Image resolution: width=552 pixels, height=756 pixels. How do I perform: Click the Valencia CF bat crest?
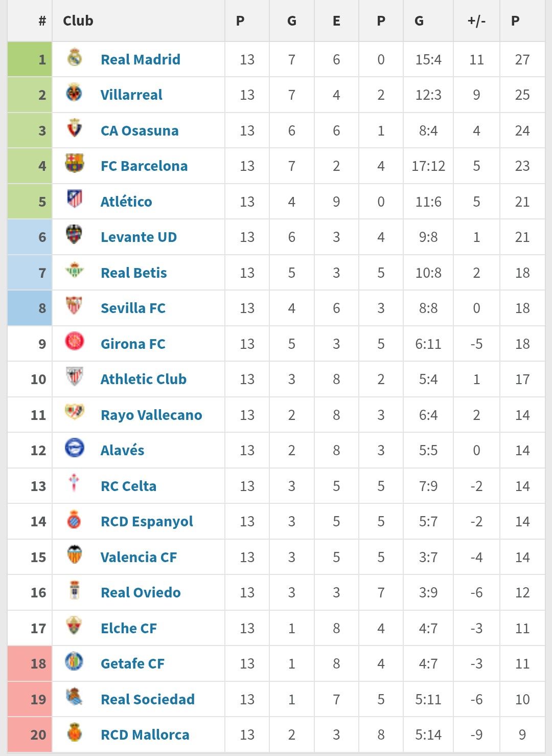coord(75,554)
